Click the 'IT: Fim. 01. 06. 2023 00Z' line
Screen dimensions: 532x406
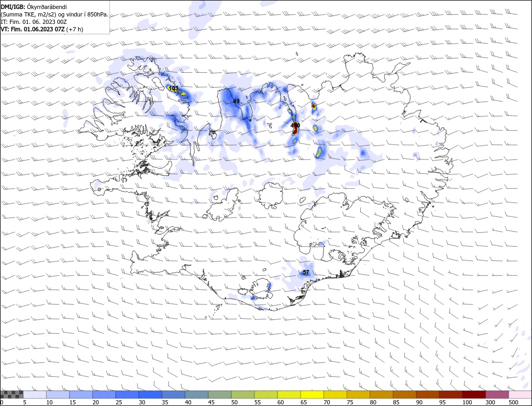[x=34, y=22]
